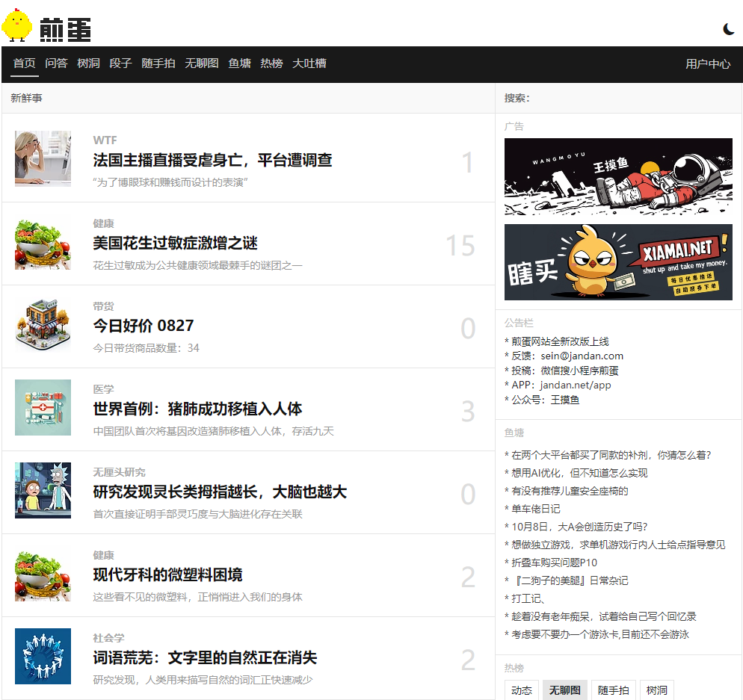
Task: Open the 段子 tab
Action: click(120, 64)
